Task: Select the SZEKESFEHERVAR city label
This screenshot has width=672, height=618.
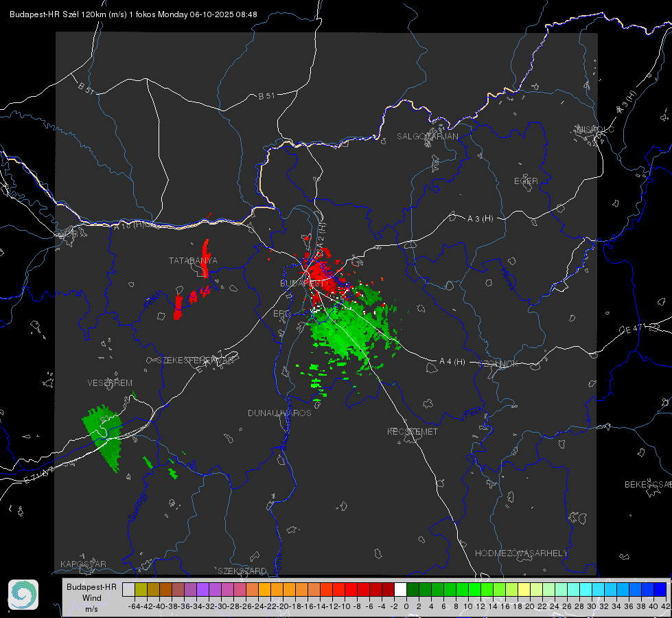Action: pos(197,360)
